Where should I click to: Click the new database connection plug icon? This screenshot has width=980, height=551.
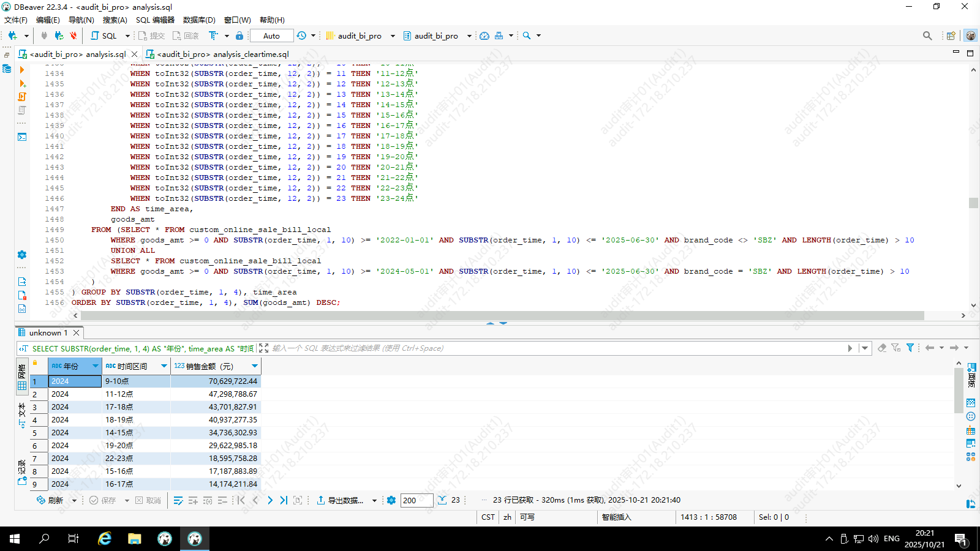point(12,36)
